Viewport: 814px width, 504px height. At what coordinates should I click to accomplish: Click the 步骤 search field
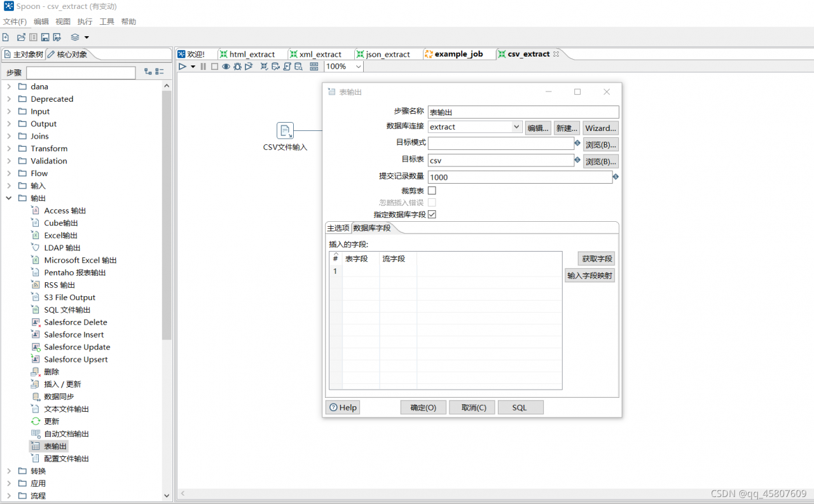point(81,72)
